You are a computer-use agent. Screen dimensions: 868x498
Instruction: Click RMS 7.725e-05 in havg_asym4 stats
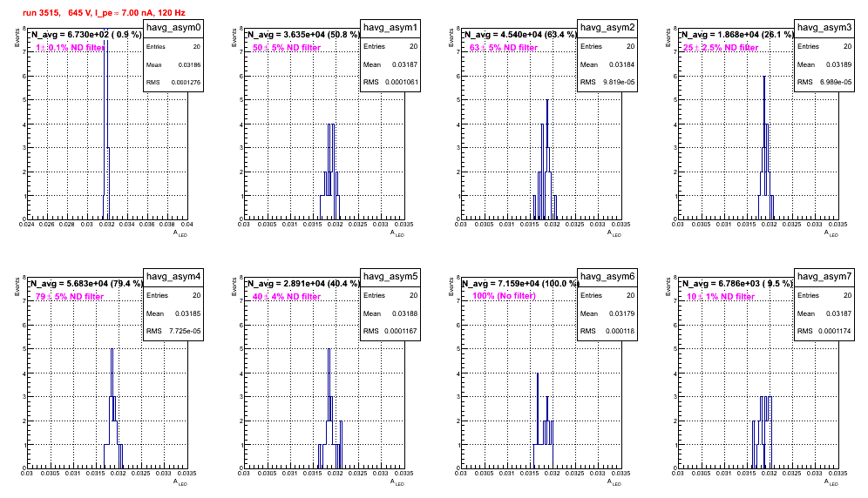(173, 332)
